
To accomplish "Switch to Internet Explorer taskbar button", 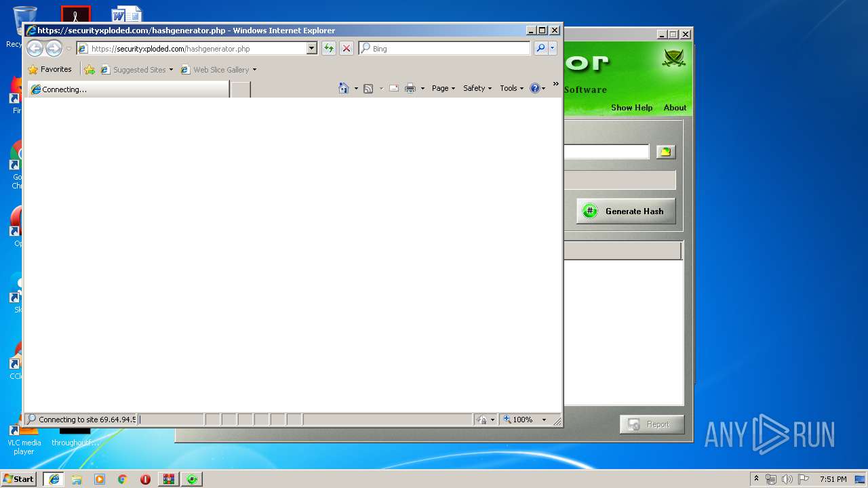I will click(54, 479).
